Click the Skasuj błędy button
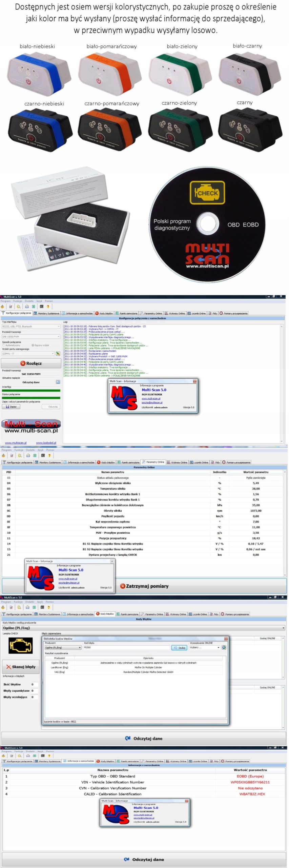This screenshot has height=868, width=289. click(21, 667)
